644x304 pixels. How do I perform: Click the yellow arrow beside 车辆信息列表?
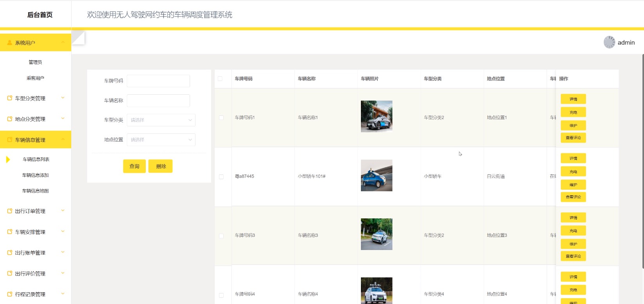[x=8, y=159]
